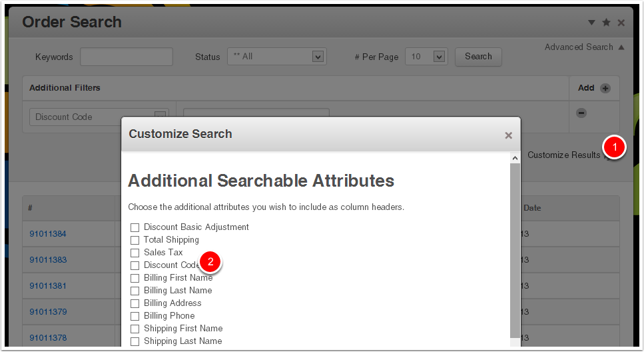The width and height of the screenshot is (644, 352).
Task: Check the Total Shipping attribute
Action: (x=135, y=240)
